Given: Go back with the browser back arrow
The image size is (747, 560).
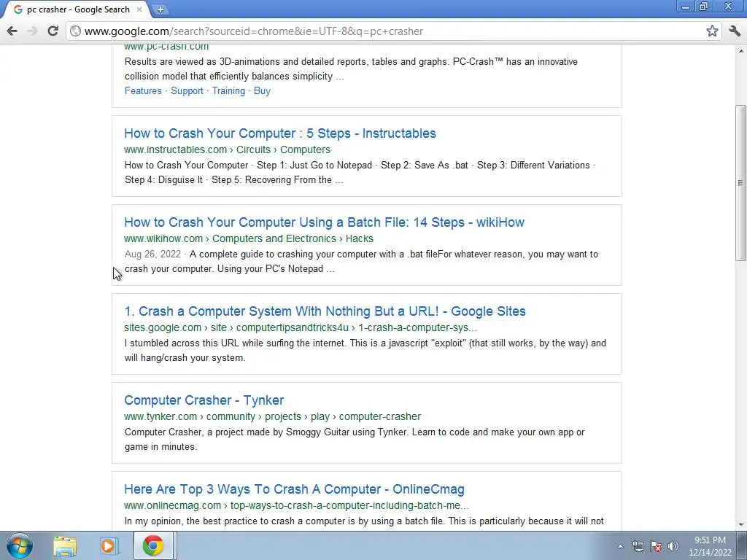Looking at the screenshot, I should [12, 31].
